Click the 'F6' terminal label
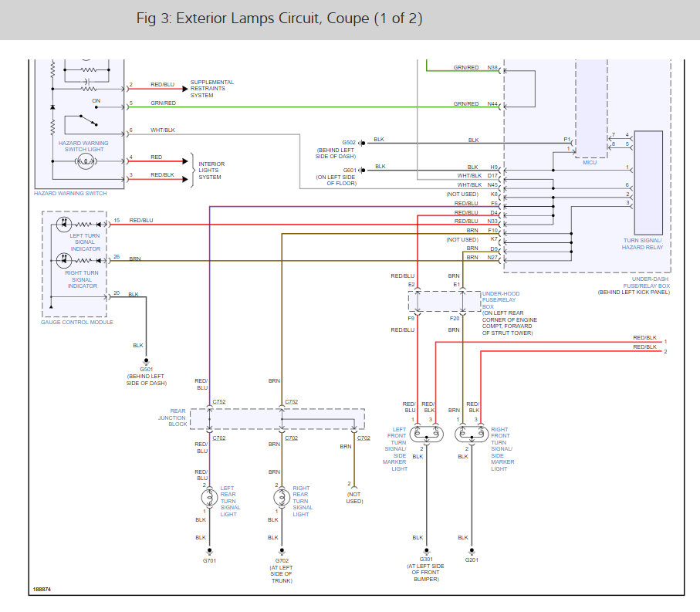This screenshot has height=612, width=700. click(494, 203)
